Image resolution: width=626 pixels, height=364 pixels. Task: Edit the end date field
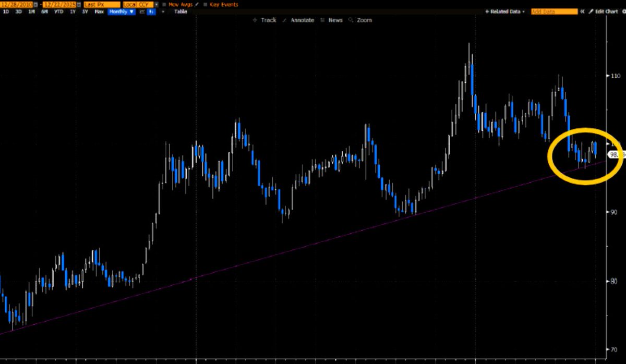[60, 4]
